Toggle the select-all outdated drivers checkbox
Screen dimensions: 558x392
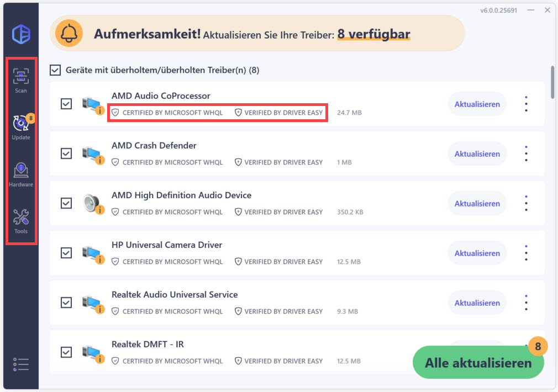(x=55, y=70)
